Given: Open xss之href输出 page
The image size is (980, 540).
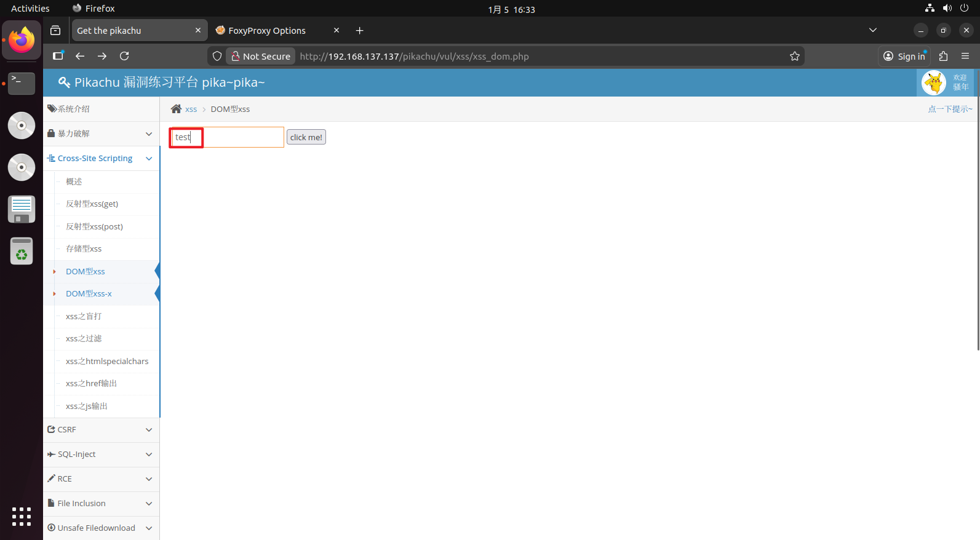Looking at the screenshot, I should [x=91, y=383].
